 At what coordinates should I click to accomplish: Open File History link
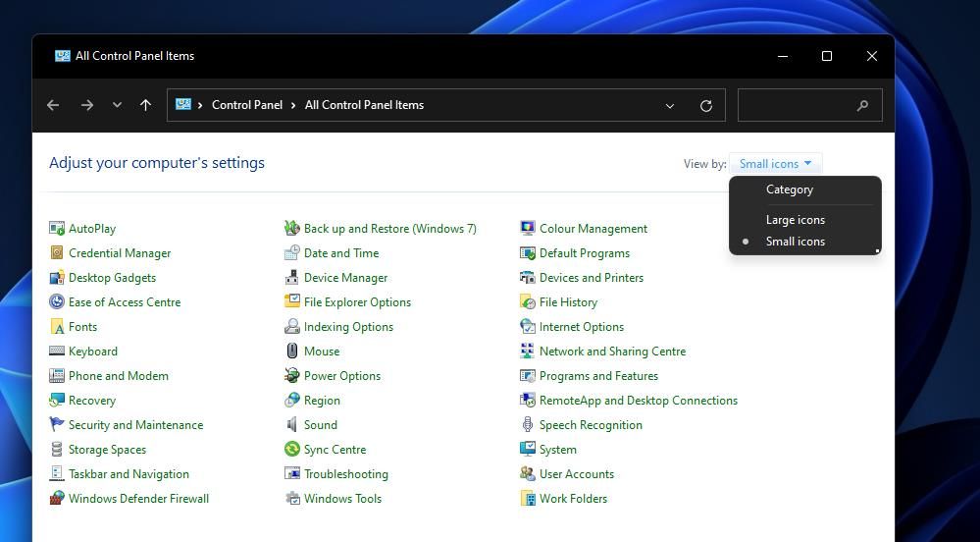coord(568,301)
